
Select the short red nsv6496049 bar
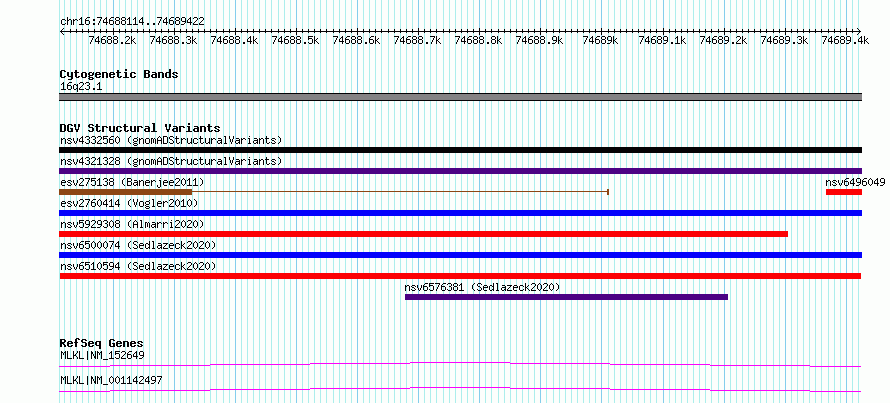(x=844, y=192)
